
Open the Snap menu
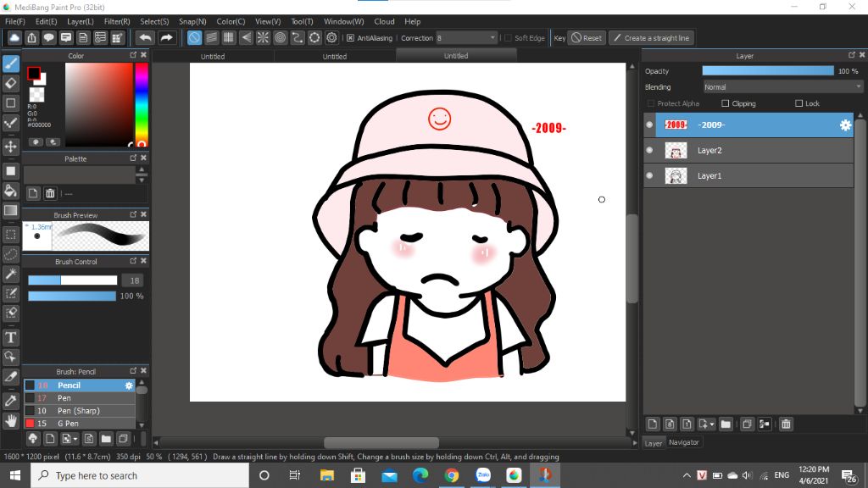coord(192,21)
